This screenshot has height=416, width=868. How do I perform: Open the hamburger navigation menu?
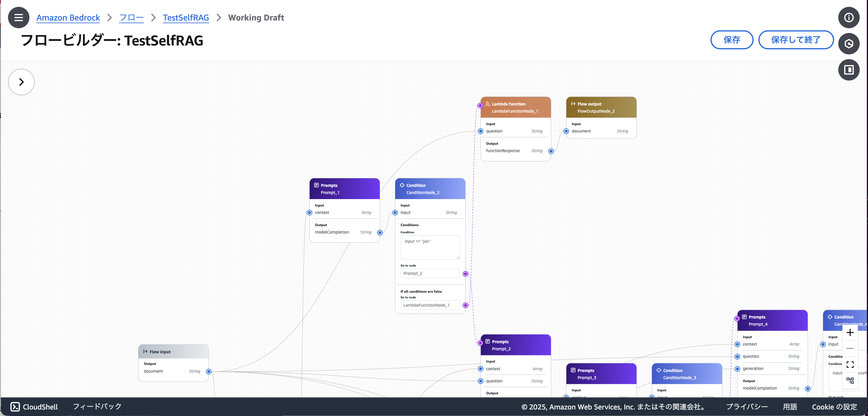[18, 18]
